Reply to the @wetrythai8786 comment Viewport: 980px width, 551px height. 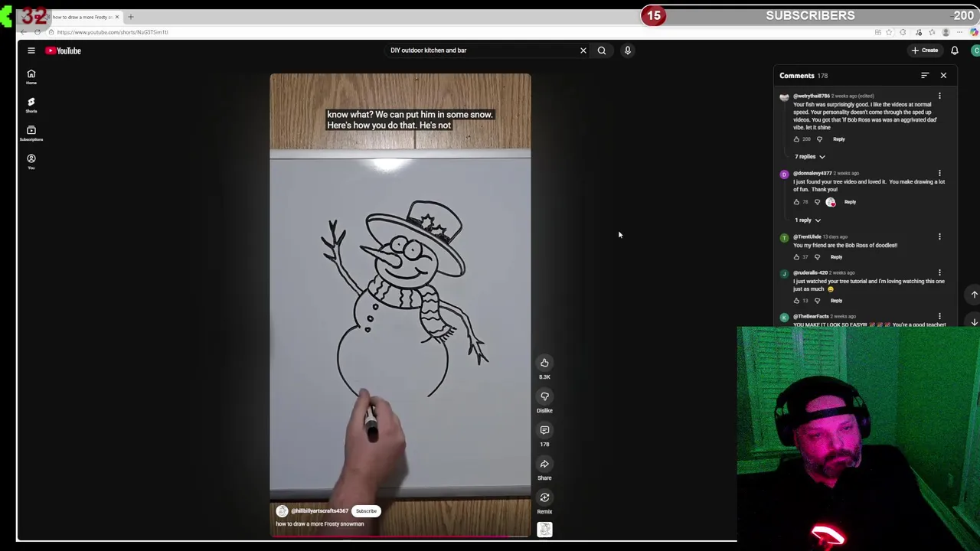[x=839, y=139]
